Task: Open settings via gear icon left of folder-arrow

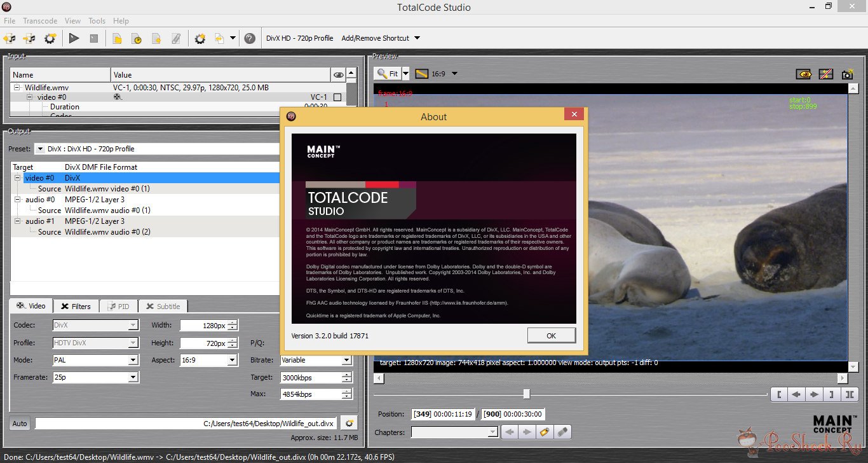Action: 200,39
